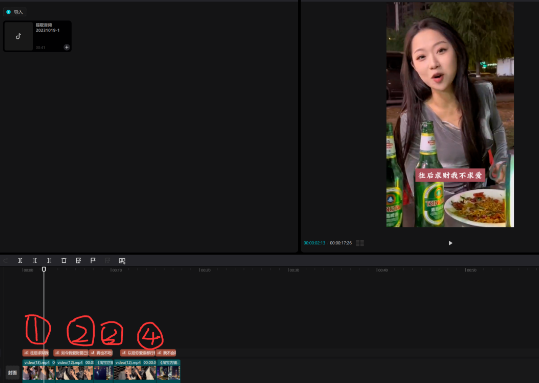The height and width of the screenshot is (383, 539).
Task: Click the frame icon with cursor pointer
Action: 122,261
